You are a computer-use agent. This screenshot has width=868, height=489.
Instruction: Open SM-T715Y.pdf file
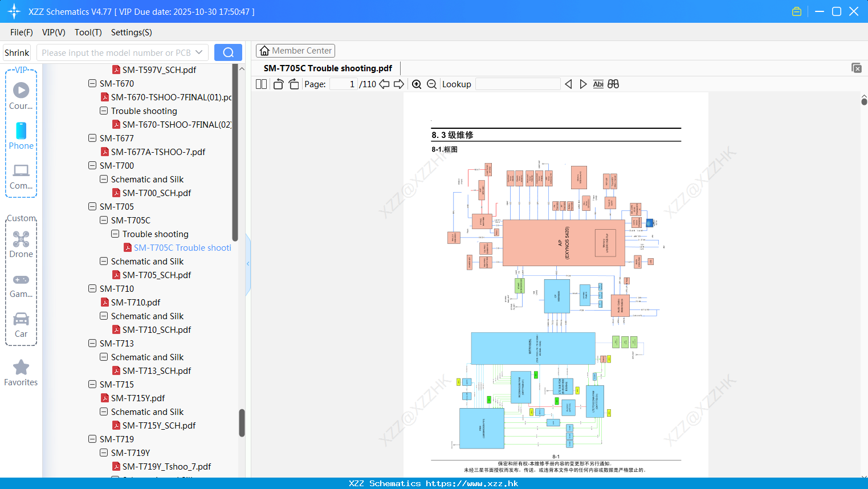(138, 398)
